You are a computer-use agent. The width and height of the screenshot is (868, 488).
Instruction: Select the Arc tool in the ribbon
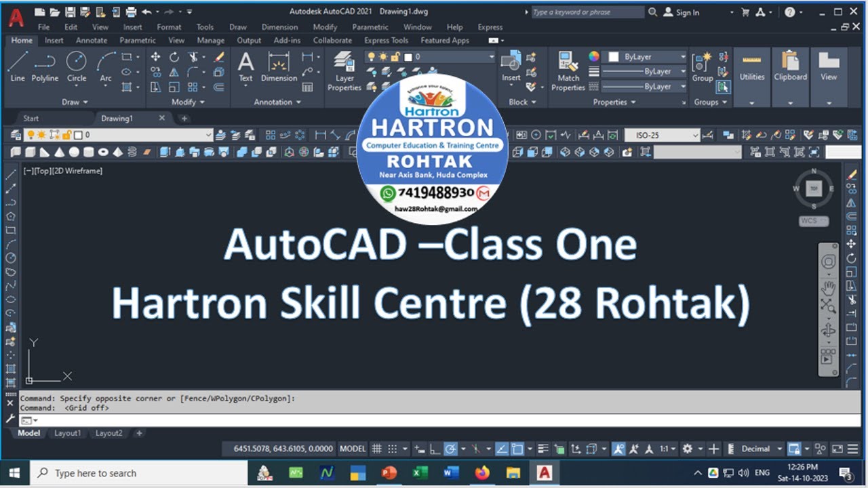click(106, 66)
